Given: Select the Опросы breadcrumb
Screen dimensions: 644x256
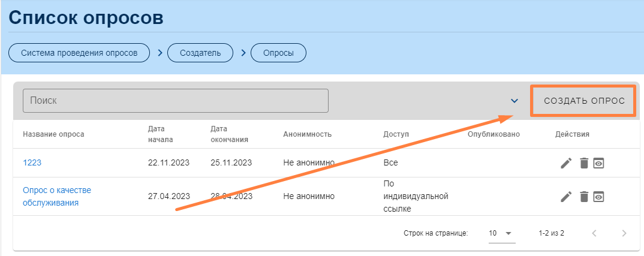Looking at the screenshot, I should point(278,53).
